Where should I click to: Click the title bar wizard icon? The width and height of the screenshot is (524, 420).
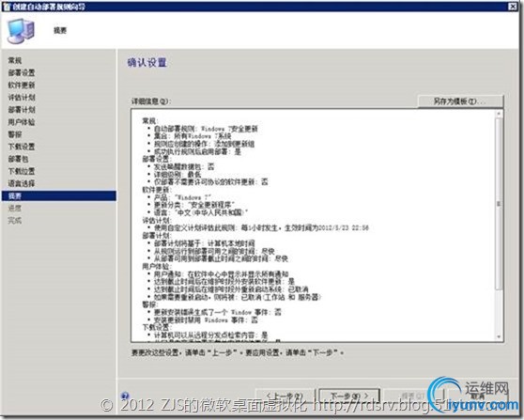coord(7,7)
